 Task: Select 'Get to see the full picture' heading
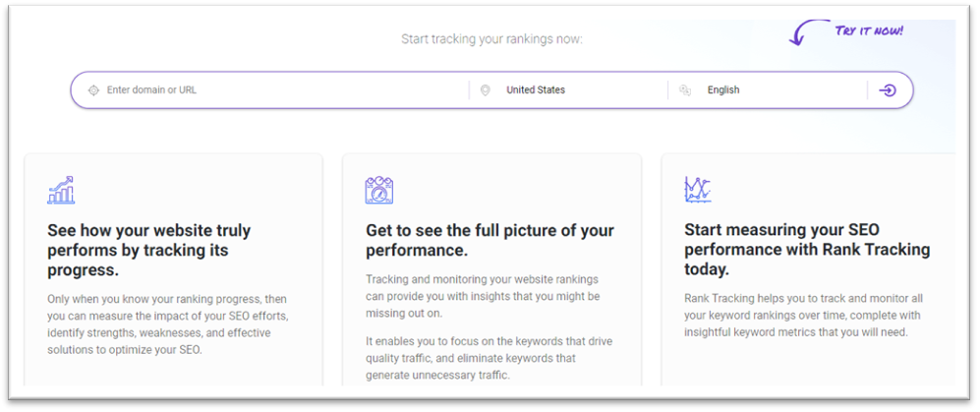point(490,240)
